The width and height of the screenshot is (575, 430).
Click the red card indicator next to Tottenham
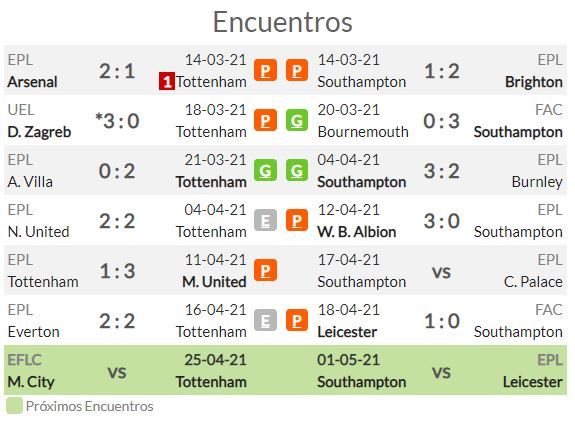click(167, 81)
